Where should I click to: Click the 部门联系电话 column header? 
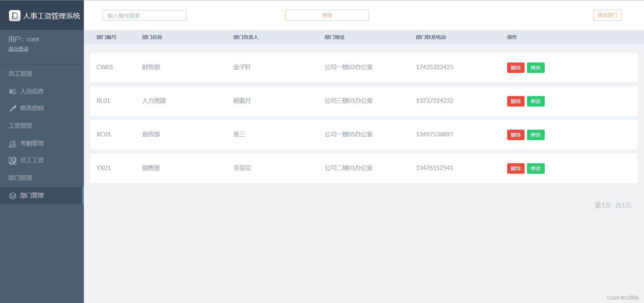coord(431,37)
